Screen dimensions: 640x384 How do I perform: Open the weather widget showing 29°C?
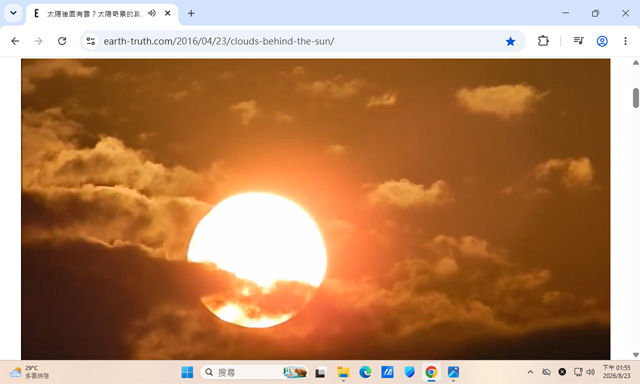29,372
